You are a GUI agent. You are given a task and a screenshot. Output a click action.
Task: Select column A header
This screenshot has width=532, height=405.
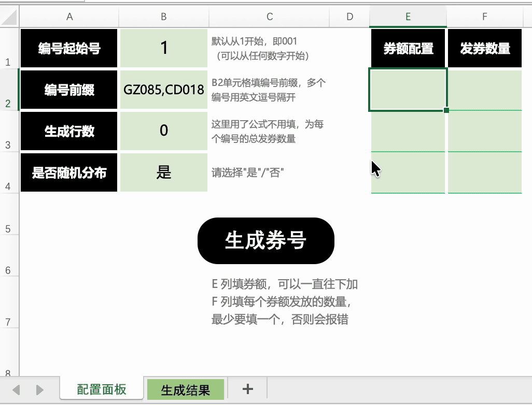click(x=69, y=17)
